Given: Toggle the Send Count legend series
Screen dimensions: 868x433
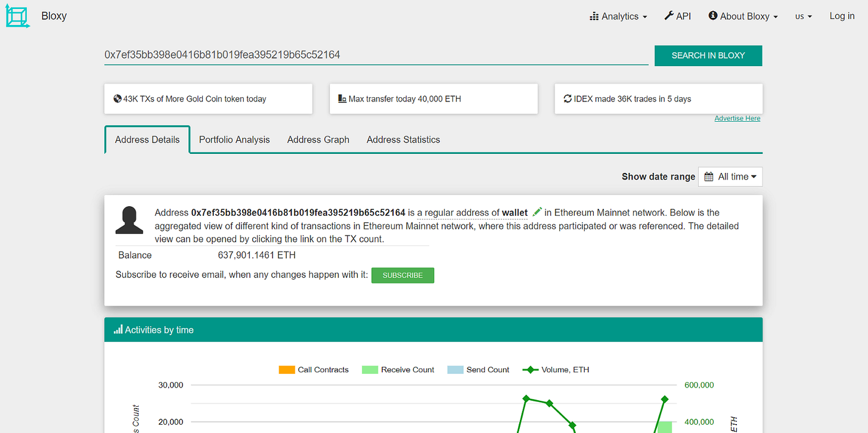Looking at the screenshot, I should (478, 370).
